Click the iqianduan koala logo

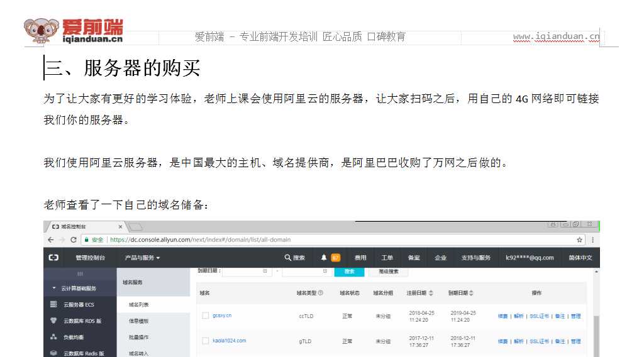point(41,31)
